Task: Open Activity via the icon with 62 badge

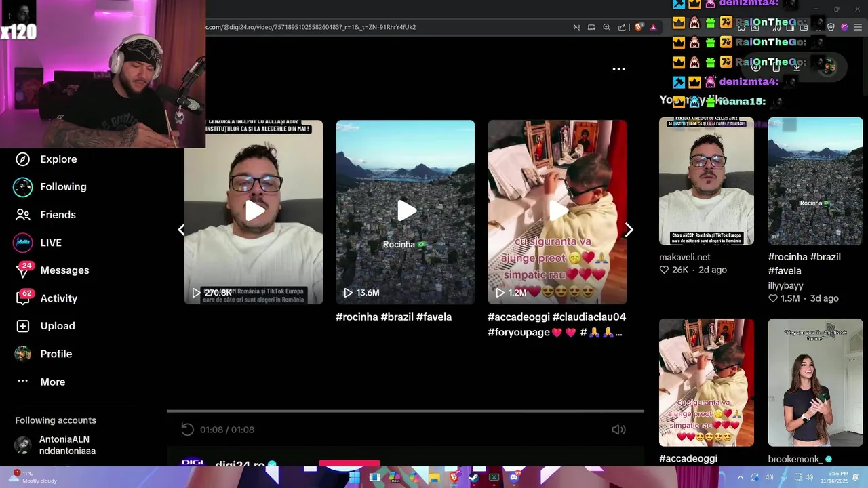Action: [x=23, y=298]
